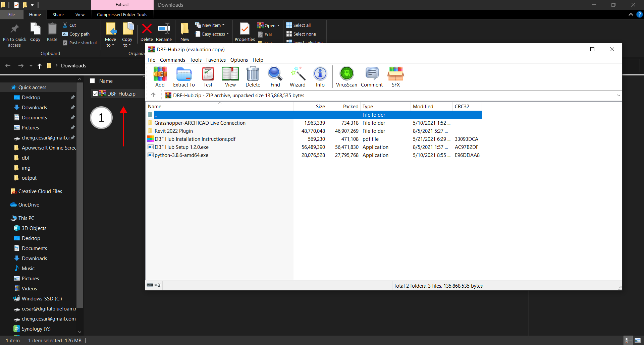Switch to large icons view button
The image size is (644, 345).
point(638,341)
